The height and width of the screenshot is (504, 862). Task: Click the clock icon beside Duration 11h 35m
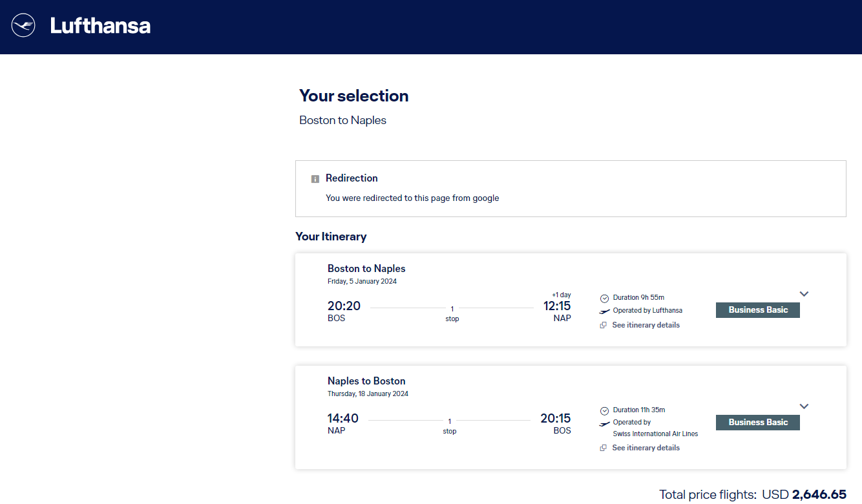tap(604, 411)
